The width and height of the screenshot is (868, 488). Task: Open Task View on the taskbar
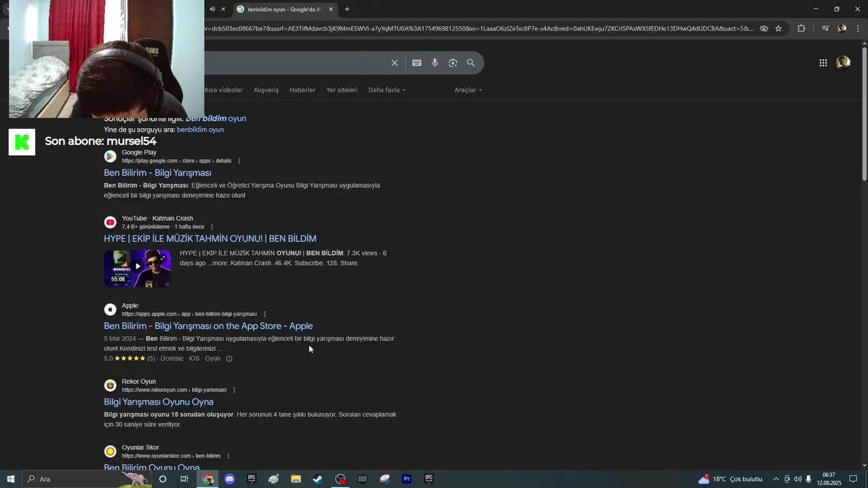184,479
